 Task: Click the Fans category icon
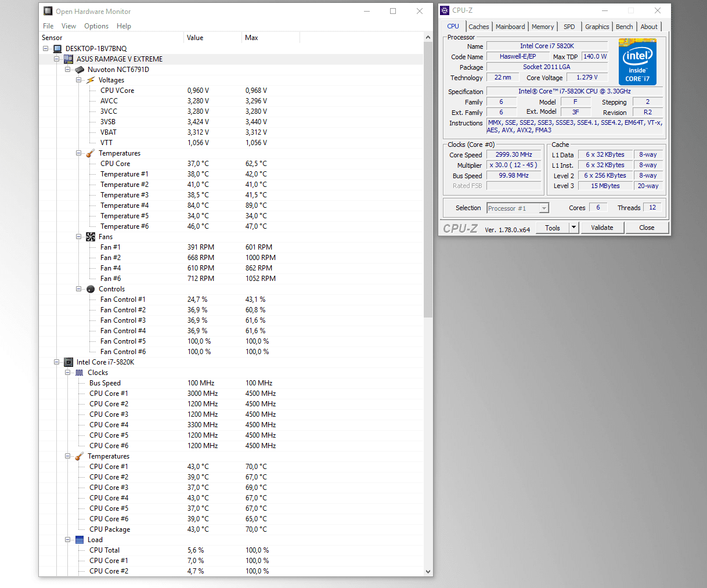click(x=91, y=237)
